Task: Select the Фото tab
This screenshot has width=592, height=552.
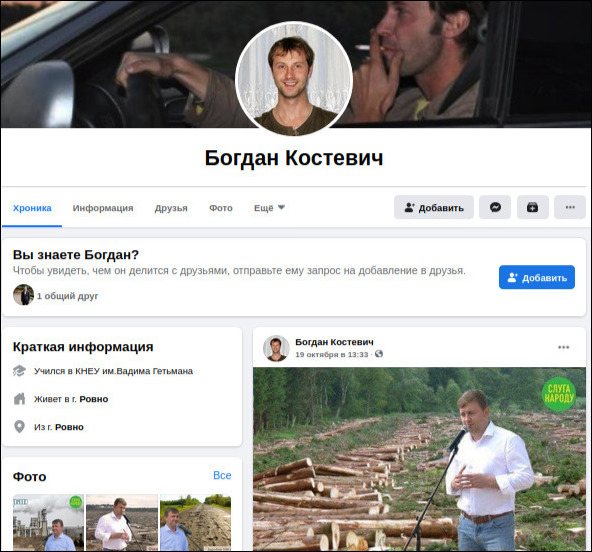Action: click(221, 208)
